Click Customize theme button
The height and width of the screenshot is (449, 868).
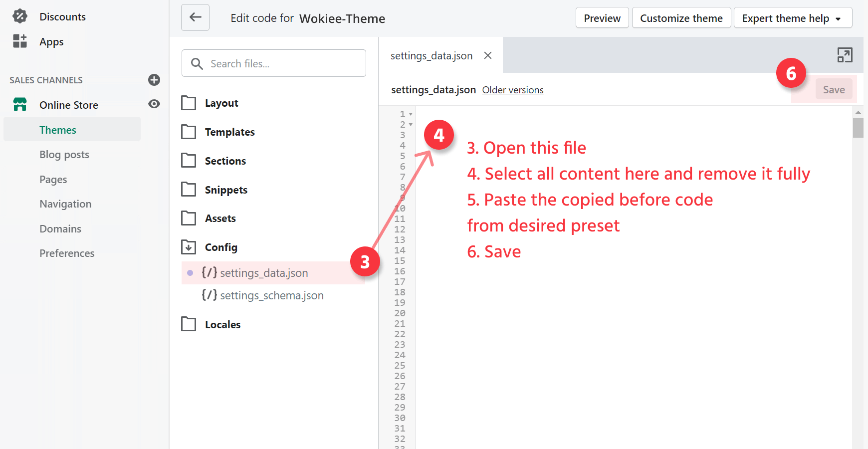pos(681,18)
